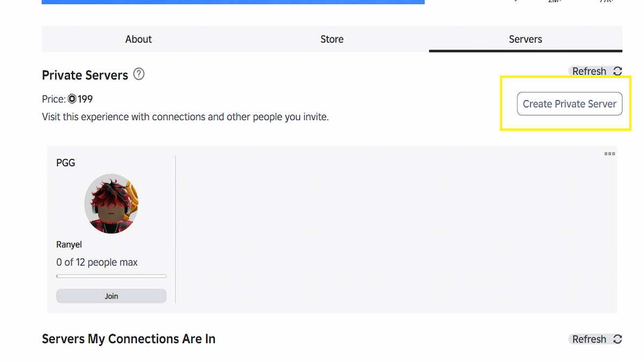Open the About tab
644x362 pixels.
[x=138, y=39]
